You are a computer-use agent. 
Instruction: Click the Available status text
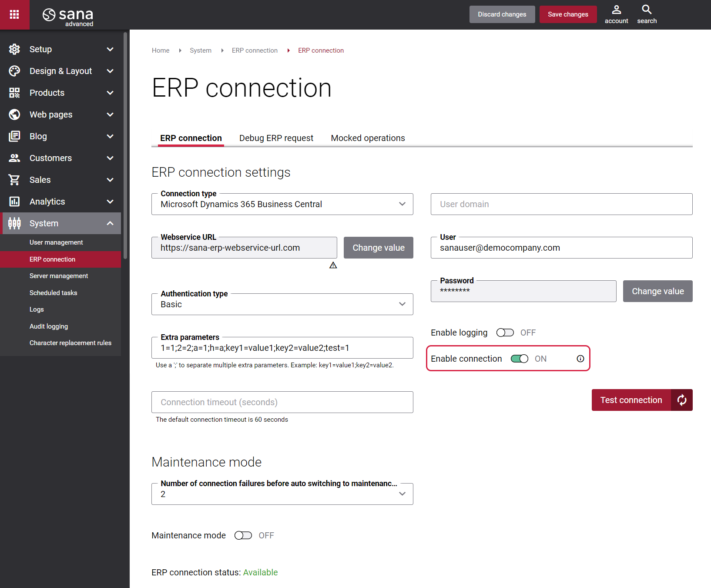point(260,572)
